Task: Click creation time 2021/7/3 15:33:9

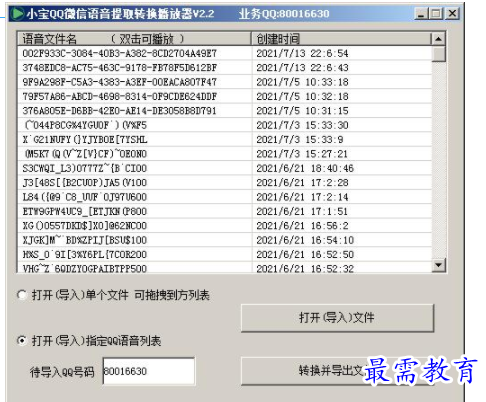Action: point(300,139)
